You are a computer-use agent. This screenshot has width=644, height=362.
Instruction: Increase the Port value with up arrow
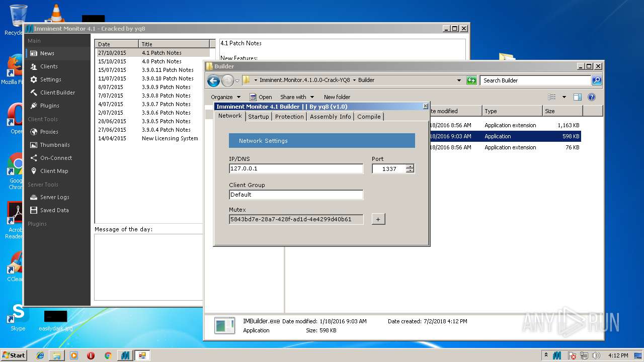[x=410, y=166]
